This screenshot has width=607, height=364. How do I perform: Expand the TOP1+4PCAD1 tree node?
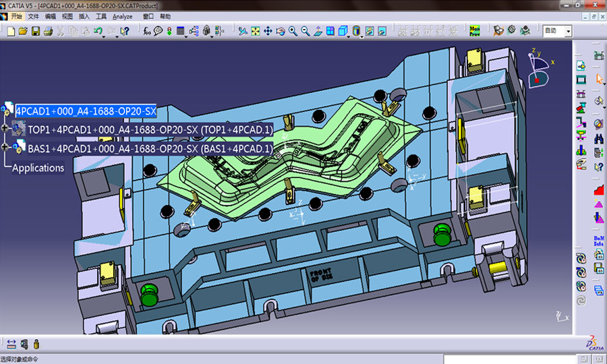coord(5,128)
